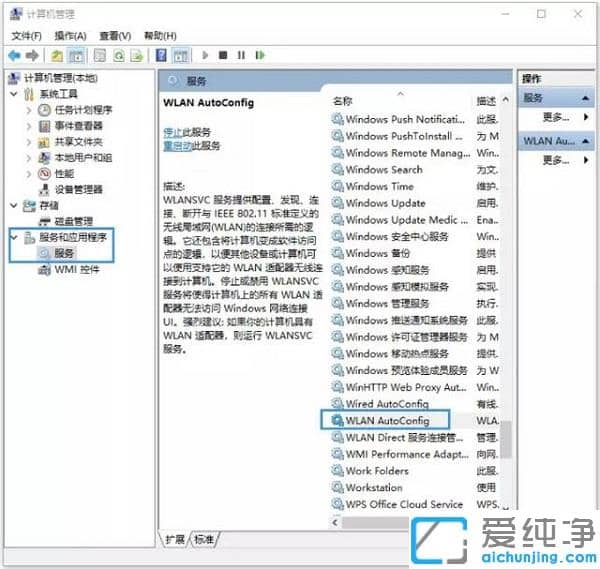Image resolution: width=600 pixels, height=569 pixels.
Task: Select 事件查看器 tree item
Action: point(71,126)
